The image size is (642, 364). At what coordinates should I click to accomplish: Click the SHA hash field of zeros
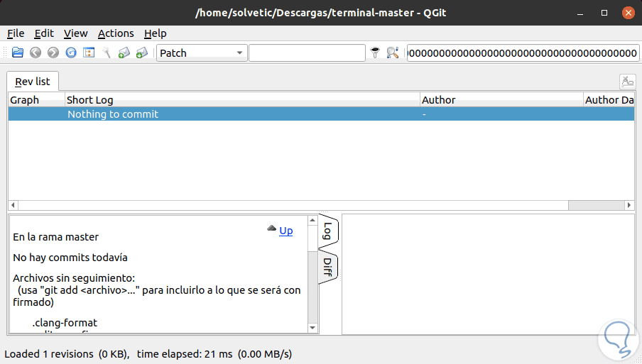point(523,53)
